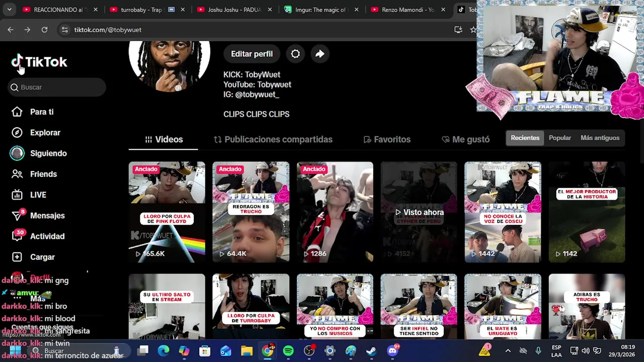Screen dimensions: 644x362
Task: Click the share profile arrow button
Action: pyautogui.click(x=320, y=54)
